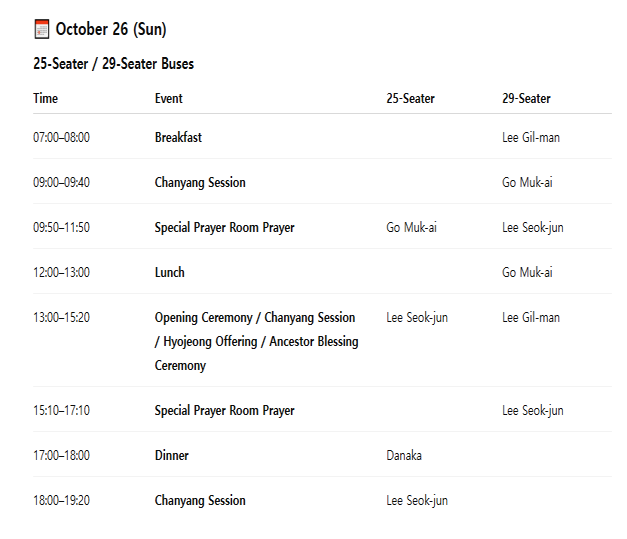This screenshot has height=539, width=627.
Task: Select the 25-Seater column header
Action: click(410, 98)
